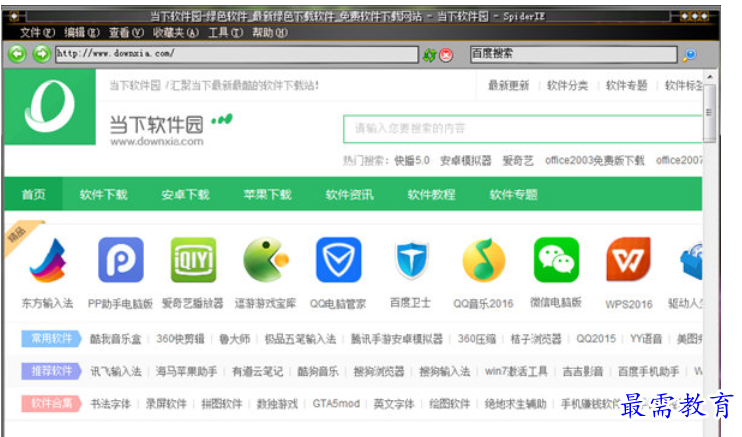Click the search magnifier icon beside Baidu box
Image resolution: width=742 pixels, height=437 pixels.
click(689, 55)
